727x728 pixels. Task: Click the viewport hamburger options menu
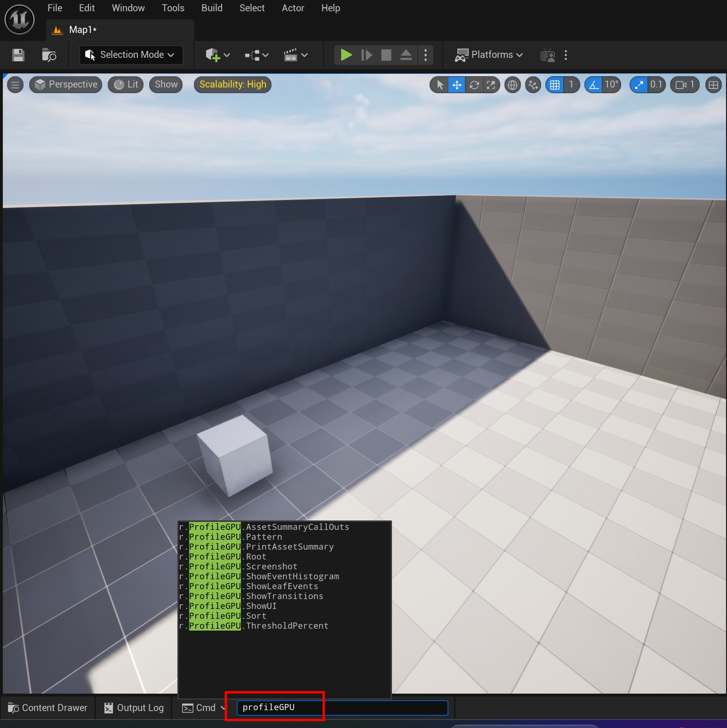[x=15, y=85]
